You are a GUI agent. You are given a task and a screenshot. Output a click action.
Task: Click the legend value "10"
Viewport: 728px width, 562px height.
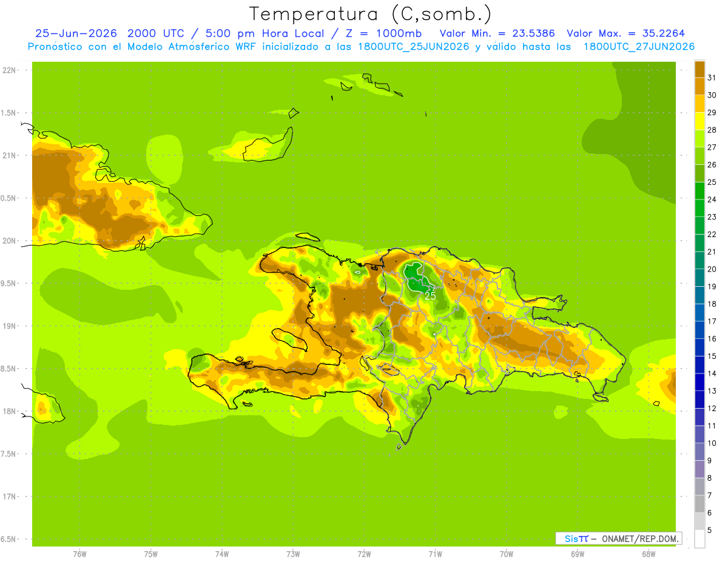pyautogui.click(x=712, y=443)
